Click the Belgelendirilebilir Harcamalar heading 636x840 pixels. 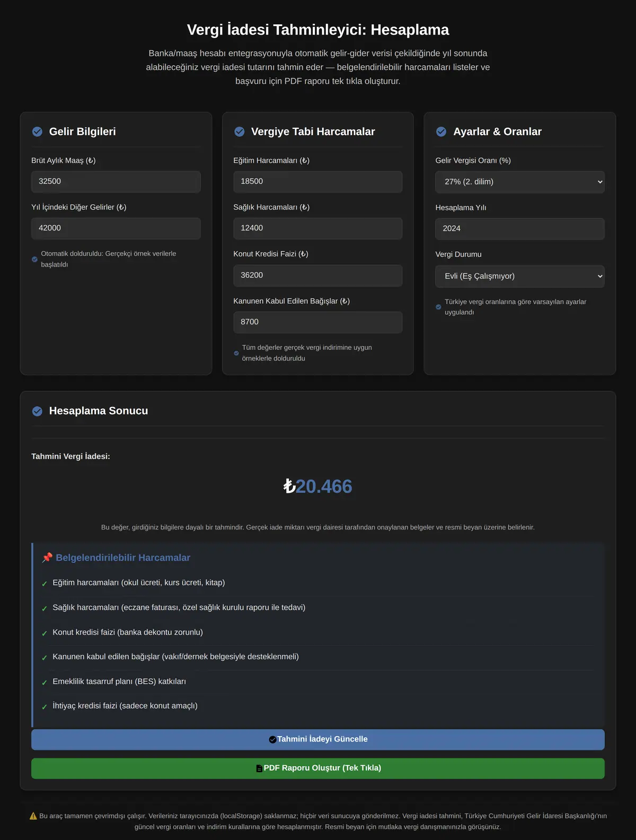tap(123, 558)
